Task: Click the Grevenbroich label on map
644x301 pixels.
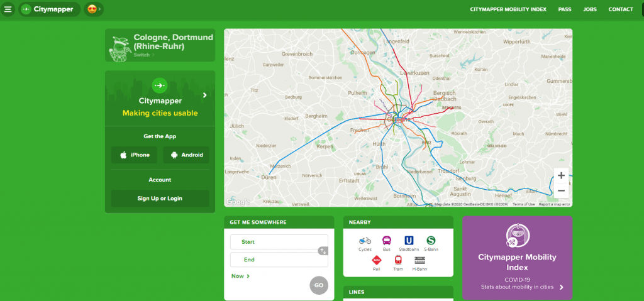Action: click(x=297, y=54)
